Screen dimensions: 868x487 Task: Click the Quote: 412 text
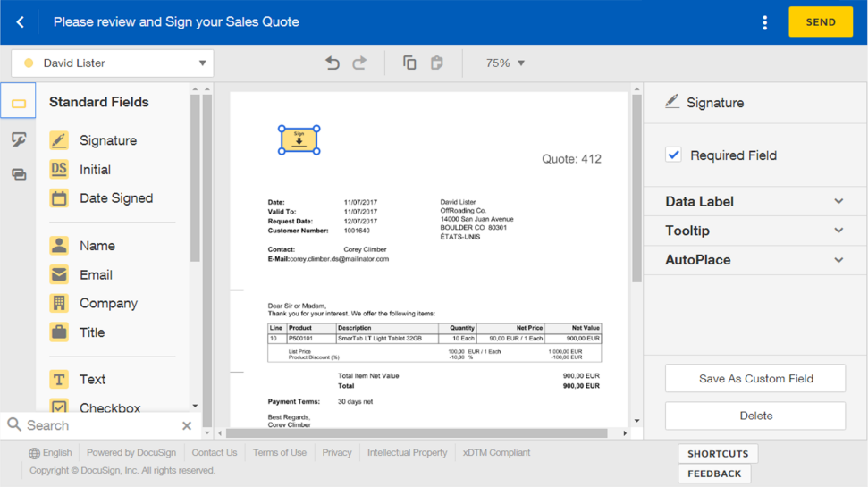click(x=571, y=159)
